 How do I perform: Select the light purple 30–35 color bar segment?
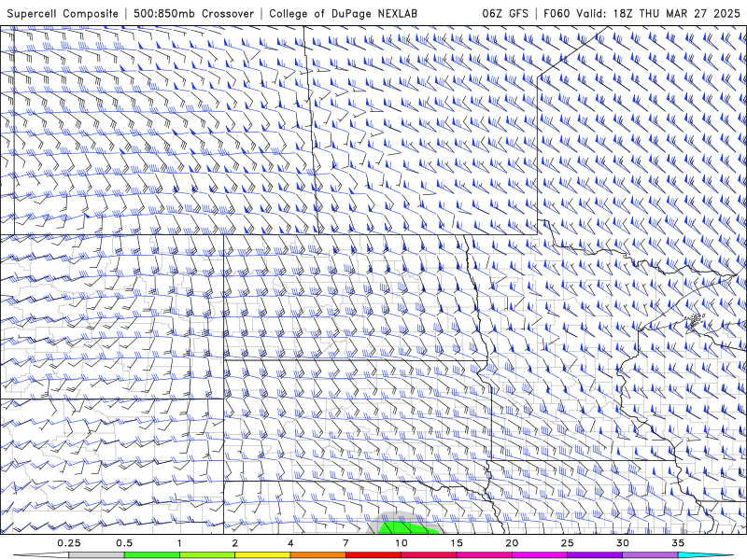(650, 555)
